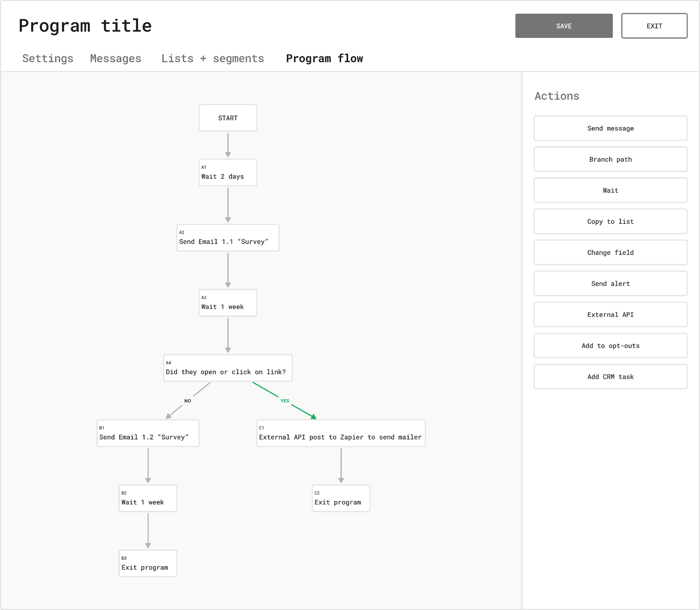Pick the Copy to list action
700x610 pixels.
click(610, 221)
